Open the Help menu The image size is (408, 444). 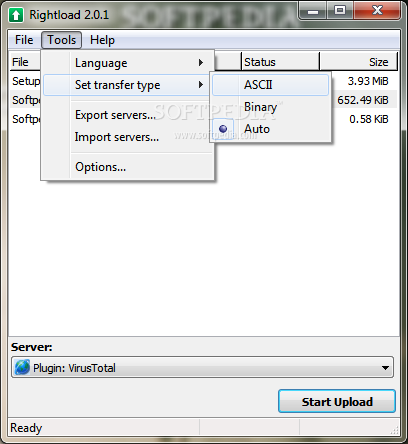pos(102,40)
